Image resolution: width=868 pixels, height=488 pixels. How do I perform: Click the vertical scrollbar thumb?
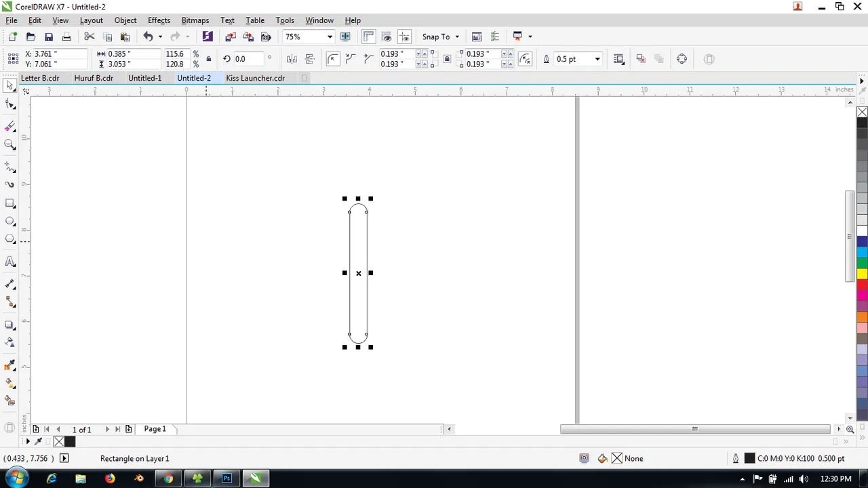pos(850,236)
